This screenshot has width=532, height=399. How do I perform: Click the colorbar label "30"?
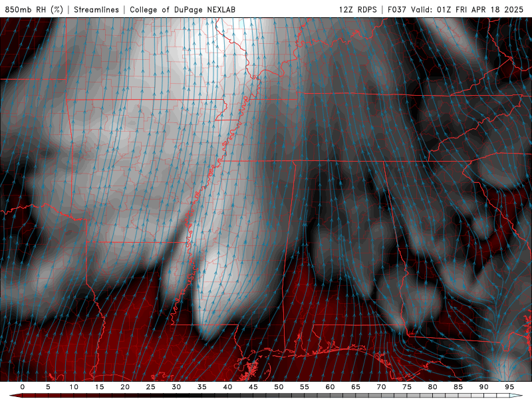pos(176,387)
